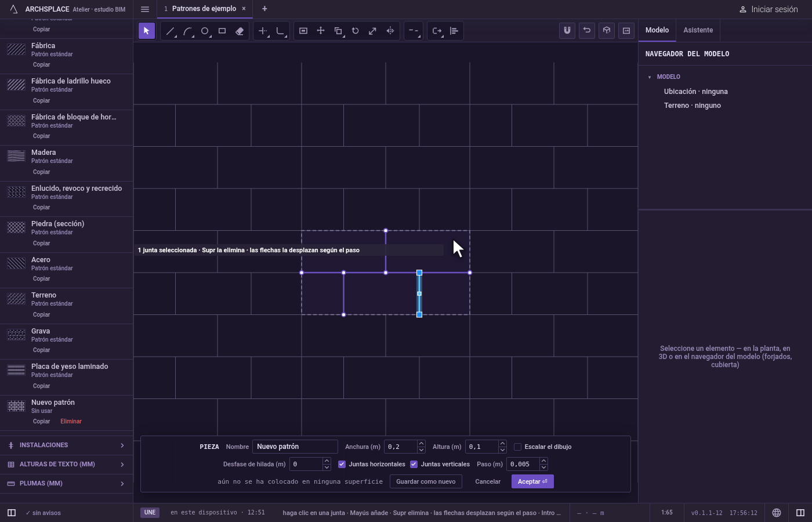Click Copiar under the Acero pattern

click(42, 278)
